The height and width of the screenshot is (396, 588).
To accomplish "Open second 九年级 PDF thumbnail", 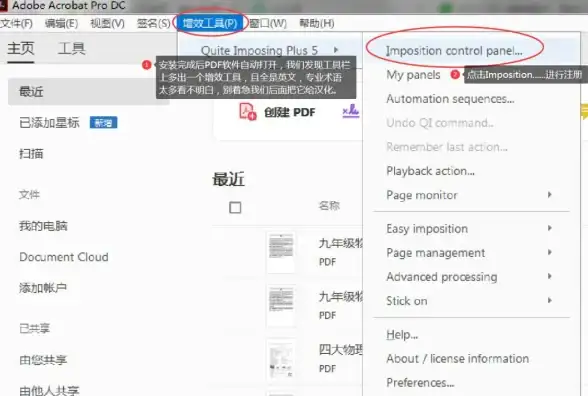I will tap(281, 306).
